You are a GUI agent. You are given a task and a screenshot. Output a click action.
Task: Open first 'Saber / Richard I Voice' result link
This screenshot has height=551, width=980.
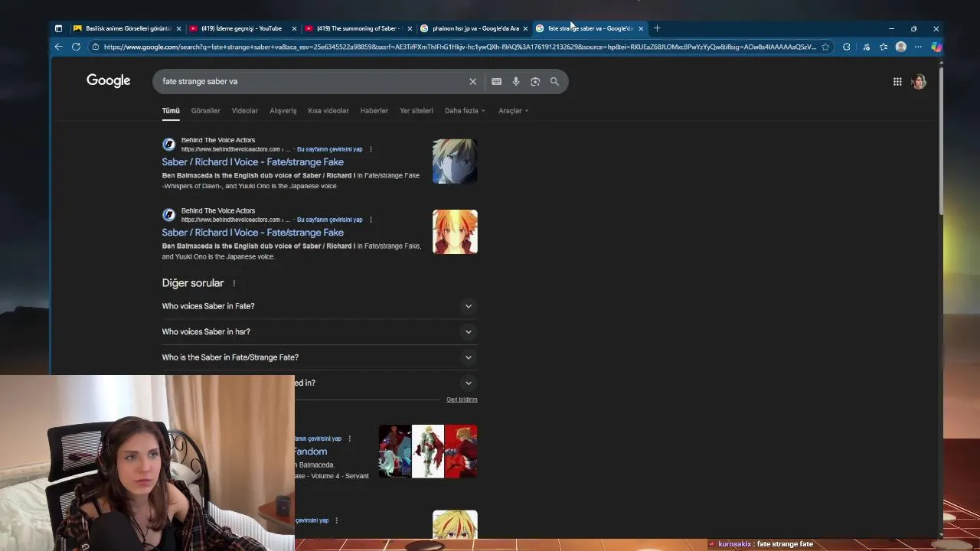coord(253,161)
